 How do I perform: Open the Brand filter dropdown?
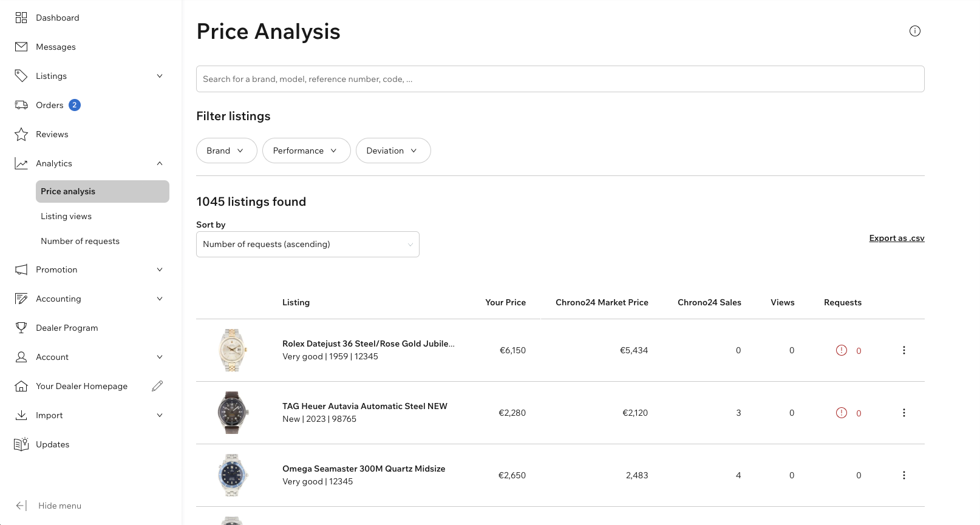[x=226, y=151]
